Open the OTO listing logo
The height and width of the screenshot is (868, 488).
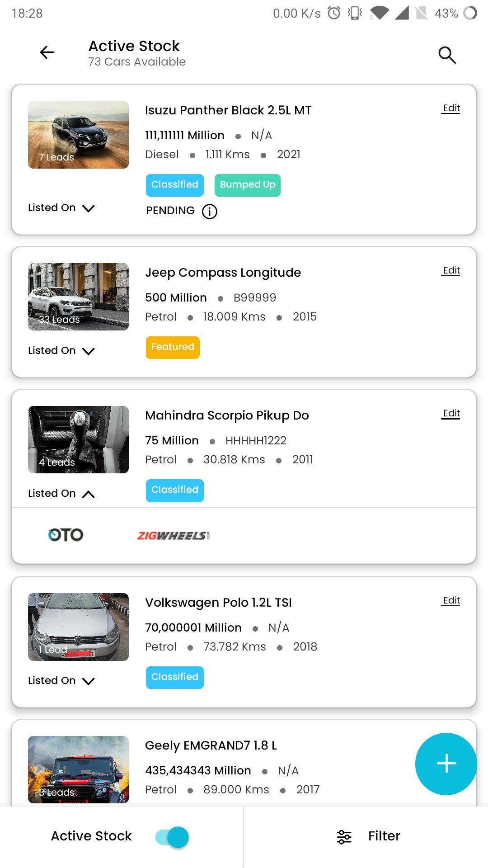coord(66,535)
